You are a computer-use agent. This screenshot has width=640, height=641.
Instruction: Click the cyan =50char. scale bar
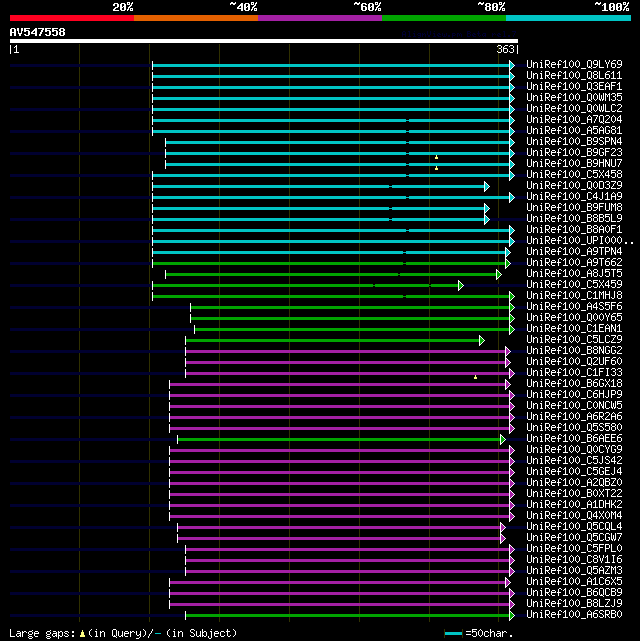click(453, 634)
